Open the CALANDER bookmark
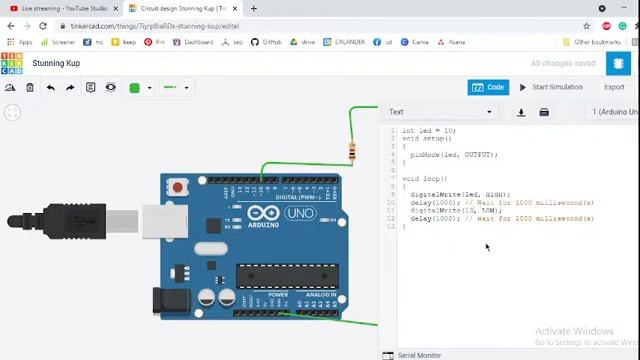 [344, 42]
